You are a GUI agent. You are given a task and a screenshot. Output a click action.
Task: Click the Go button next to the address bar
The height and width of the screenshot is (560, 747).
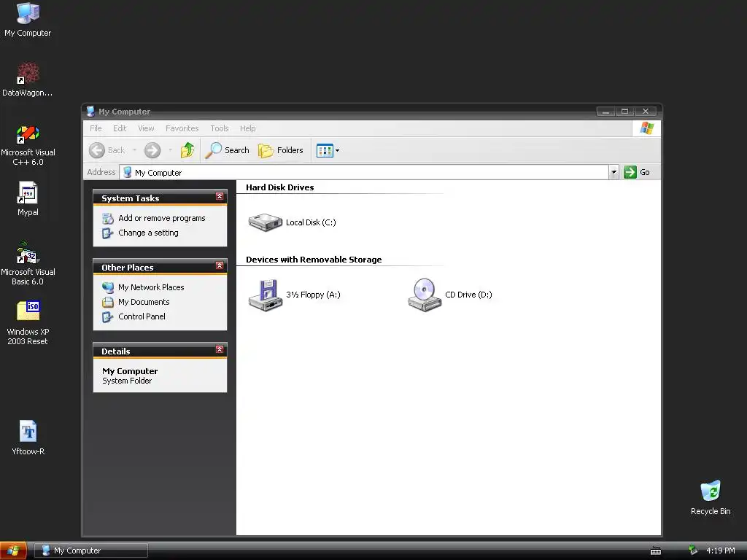click(637, 172)
